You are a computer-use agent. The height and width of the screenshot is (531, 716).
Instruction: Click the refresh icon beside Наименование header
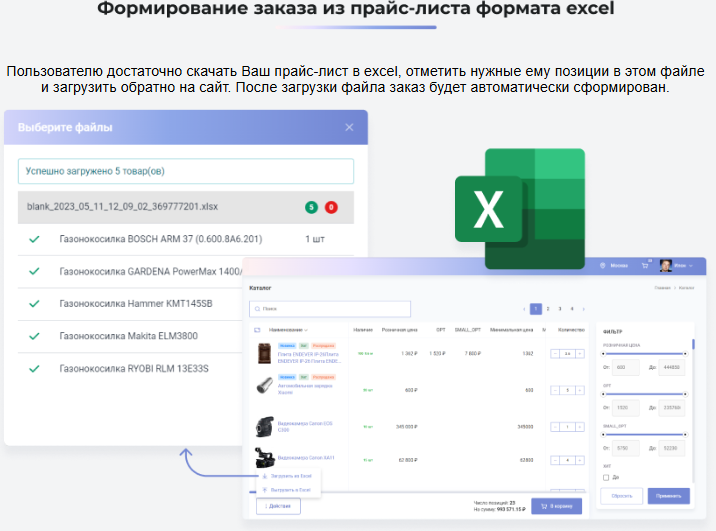click(x=257, y=330)
